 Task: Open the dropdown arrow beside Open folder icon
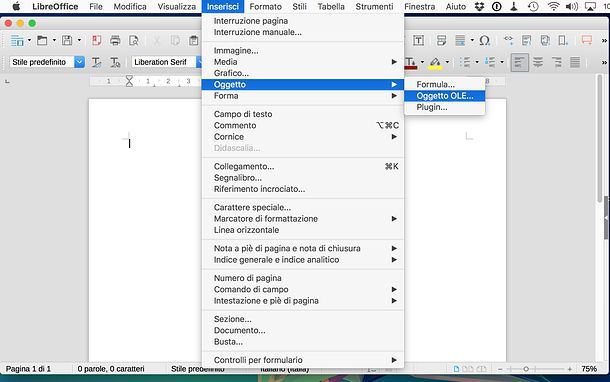coord(54,40)
